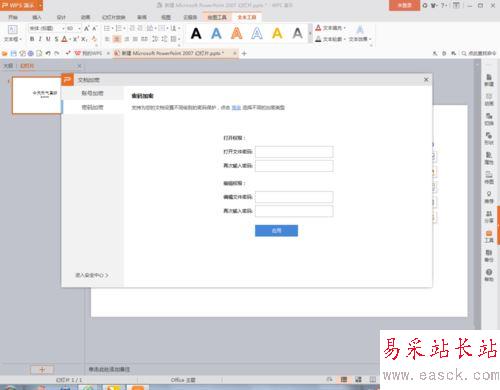
Task: Click the Save icon in quick toolbar
Action: pyautogui.click(x=14, y=53)
